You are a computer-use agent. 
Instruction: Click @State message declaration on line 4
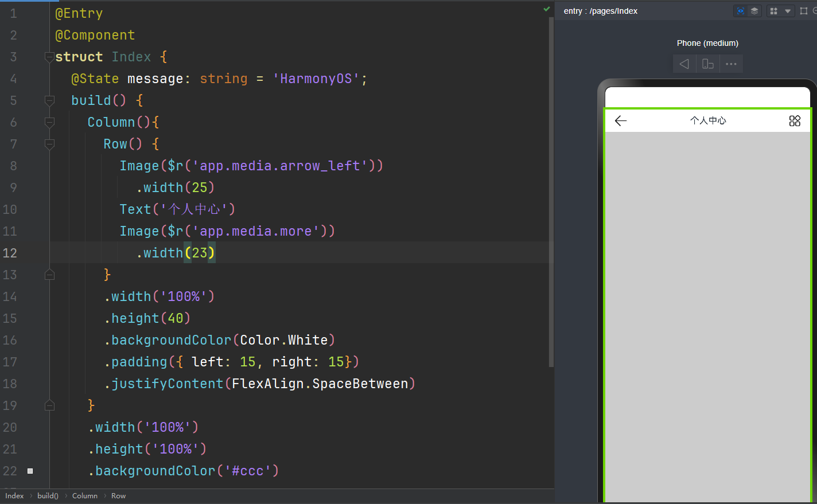(219, 79)
